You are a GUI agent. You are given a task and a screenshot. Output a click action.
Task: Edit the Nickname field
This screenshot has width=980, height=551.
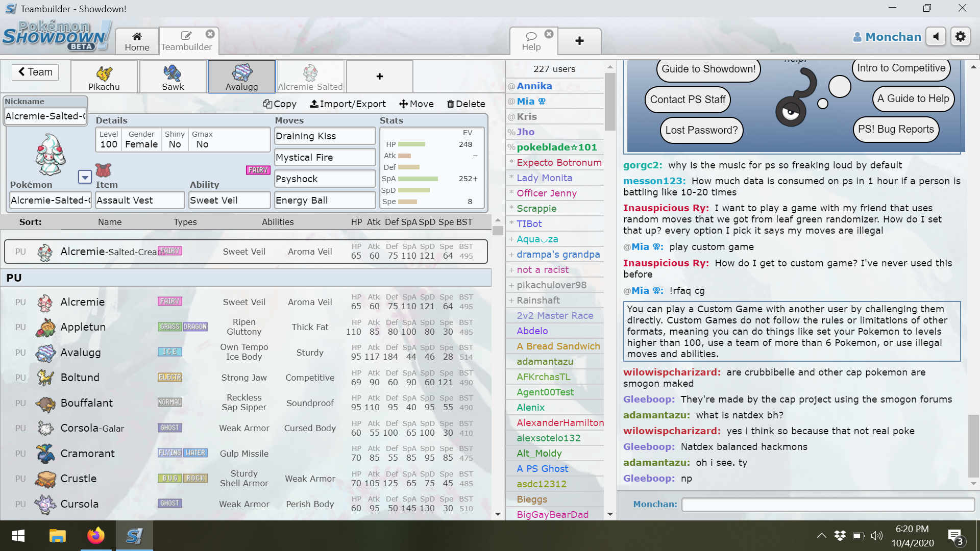click(46, 116)
